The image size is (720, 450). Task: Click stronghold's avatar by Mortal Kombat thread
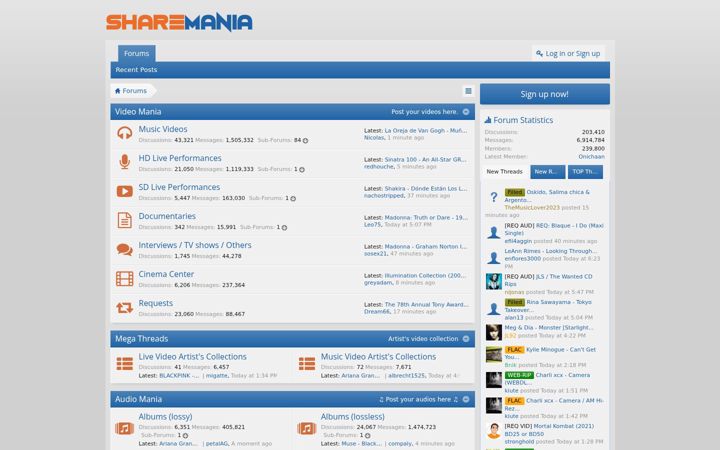(x=494, y=431)
